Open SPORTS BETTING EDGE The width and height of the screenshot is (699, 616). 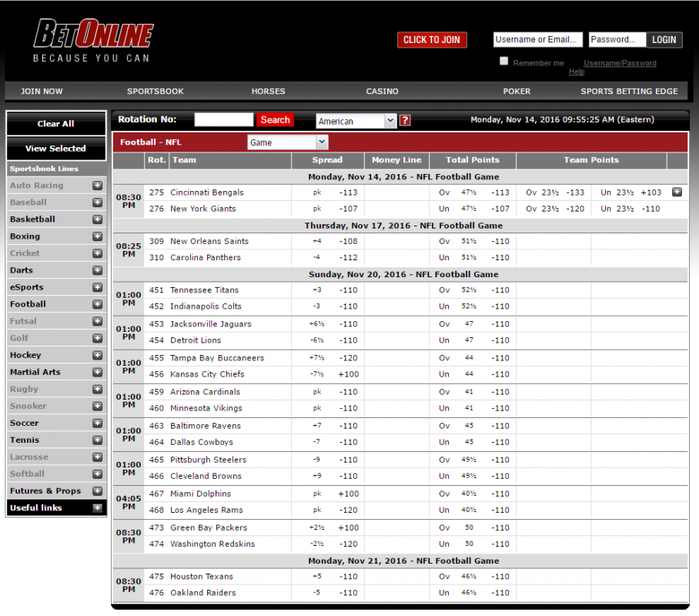[x=629, y=92]
